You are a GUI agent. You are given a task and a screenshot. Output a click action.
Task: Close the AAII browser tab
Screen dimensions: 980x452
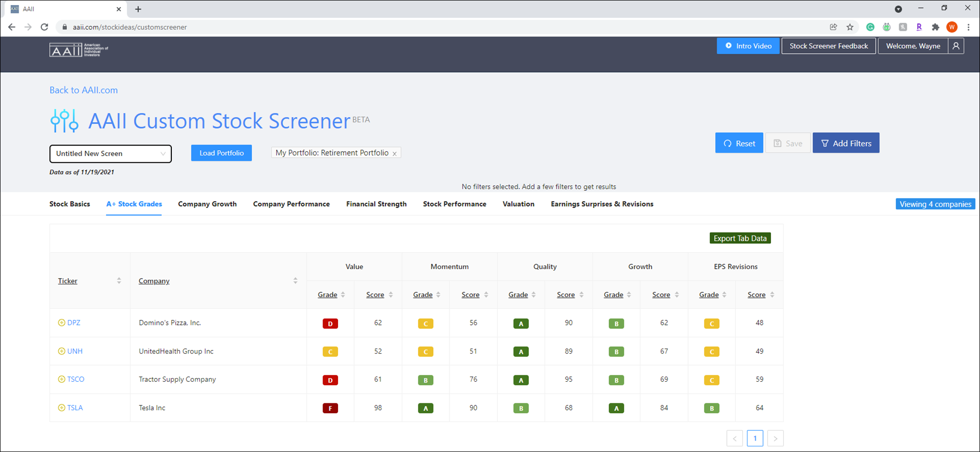(x=119, y=9)
